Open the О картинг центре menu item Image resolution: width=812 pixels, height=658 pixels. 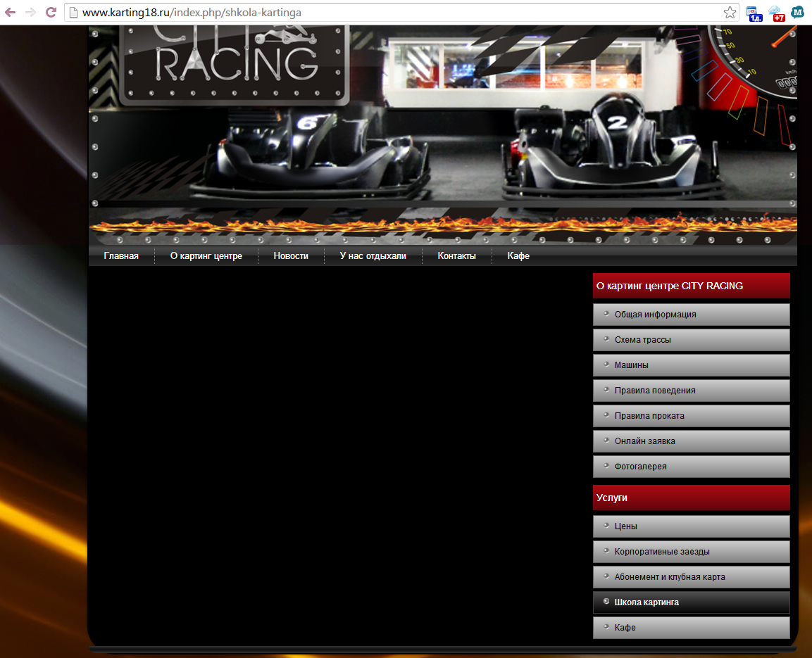pos(206,255)
